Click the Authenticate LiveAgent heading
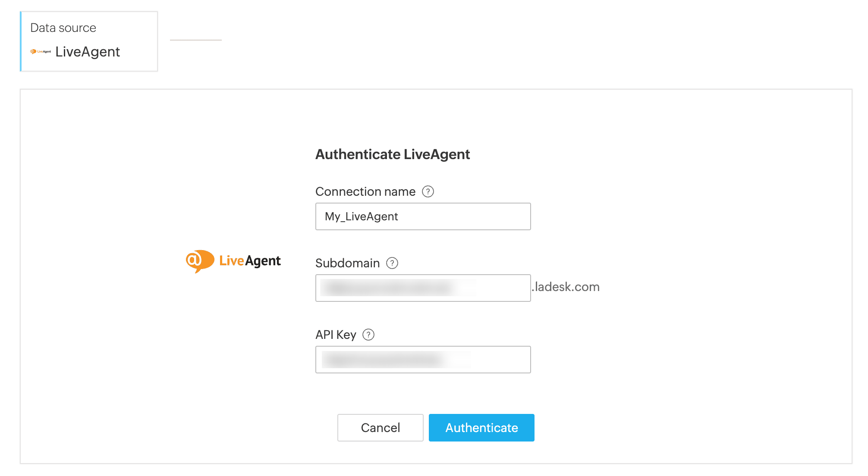Screen dimensions: 868x476 392,154
